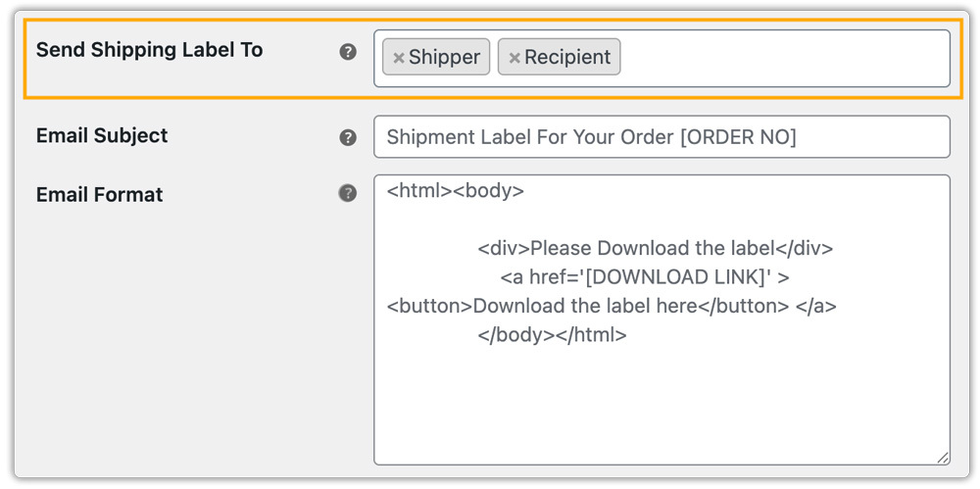Remove the Shipper tag using its x

click(x=399, y=58)
